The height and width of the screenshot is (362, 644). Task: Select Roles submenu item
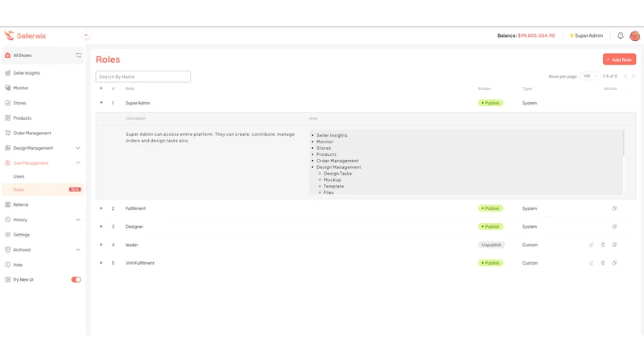43,190
